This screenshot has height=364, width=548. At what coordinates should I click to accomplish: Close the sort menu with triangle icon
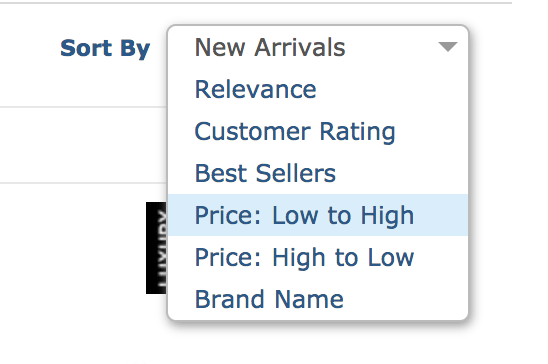[x=448, y=47]
